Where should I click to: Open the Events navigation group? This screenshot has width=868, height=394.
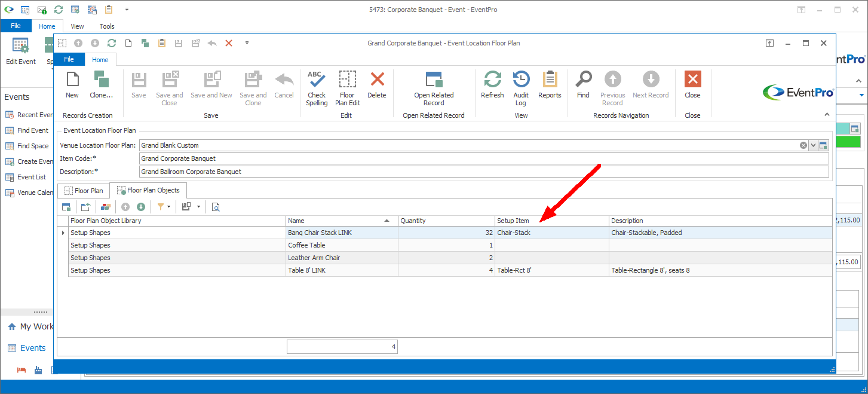[27, 348]
